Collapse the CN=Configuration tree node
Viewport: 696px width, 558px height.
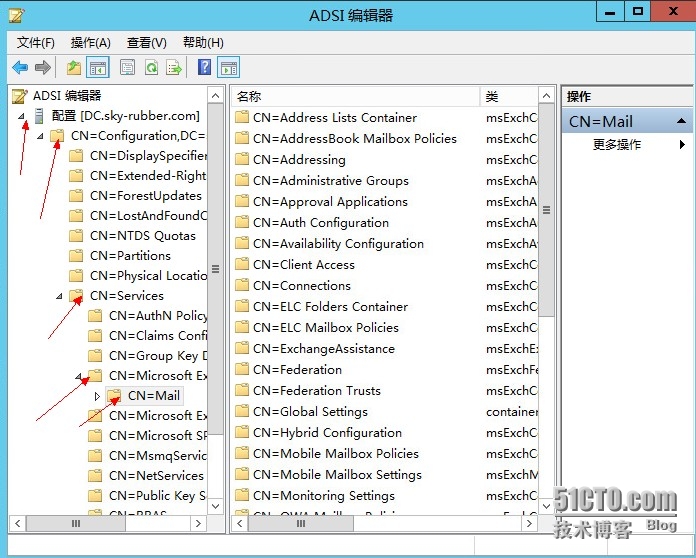pos(40,136)
